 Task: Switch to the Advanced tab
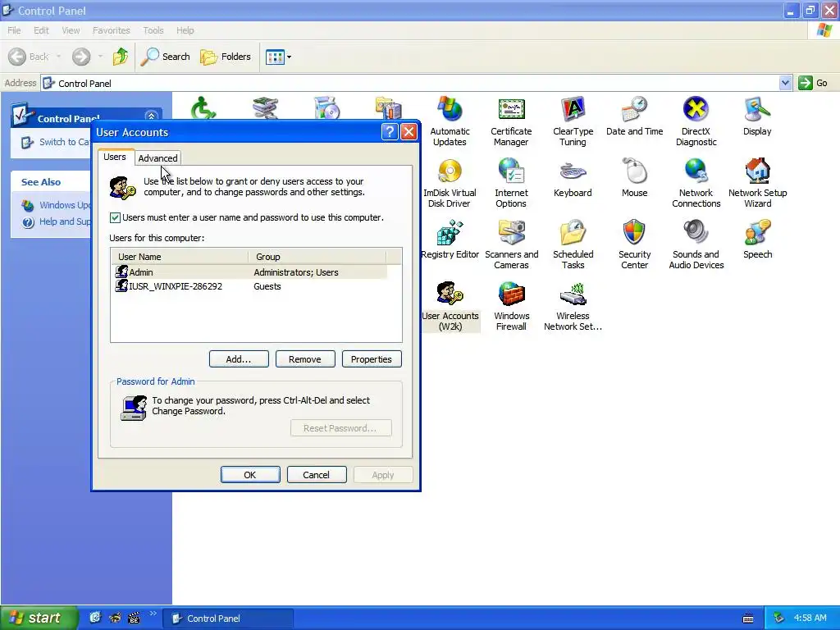[157, 158]
